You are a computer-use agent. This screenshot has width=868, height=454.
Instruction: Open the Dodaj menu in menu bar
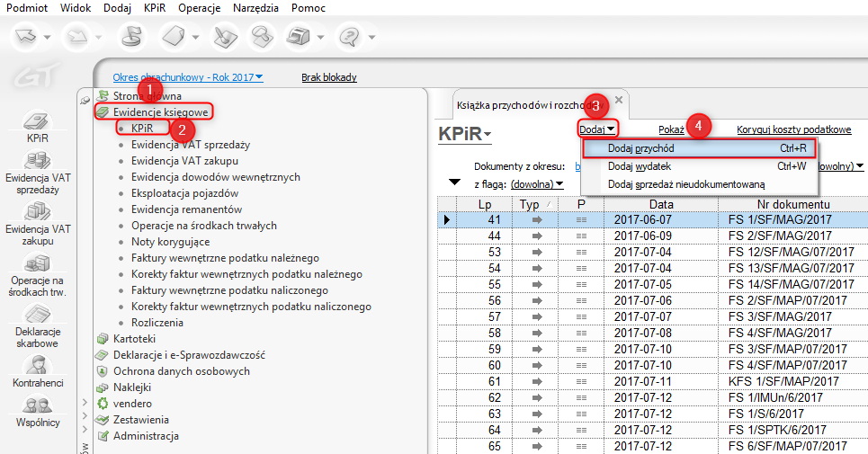(117, 8)
